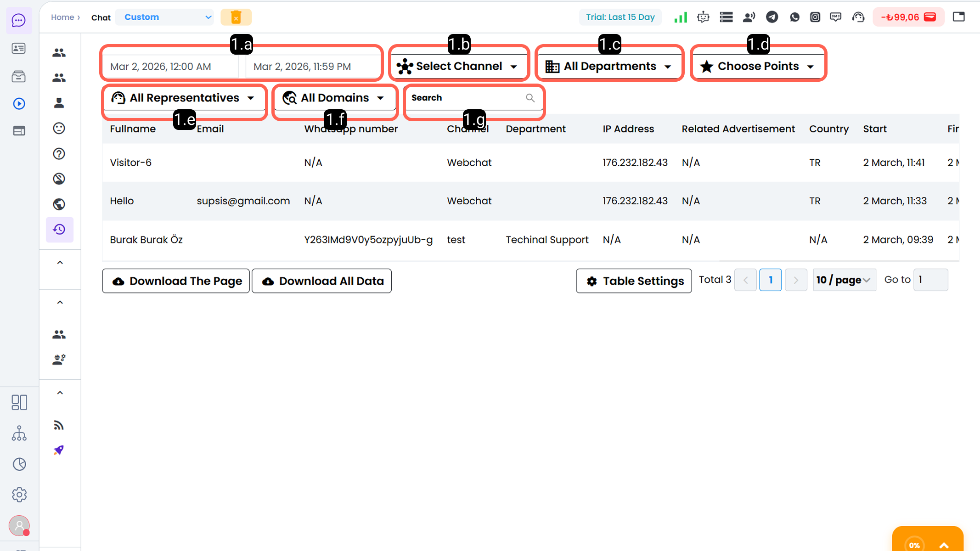This screenshot has height=551, width=980.
Task: Open the All Domains dropdown
Action: coord(334,98)
